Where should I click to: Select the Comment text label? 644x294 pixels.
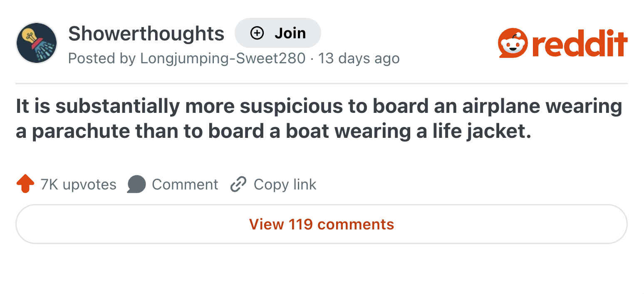(x=185, y=184)
